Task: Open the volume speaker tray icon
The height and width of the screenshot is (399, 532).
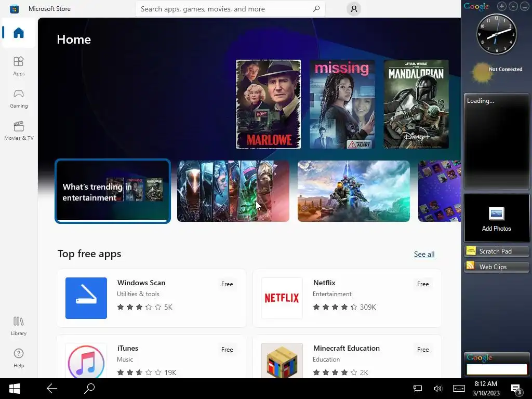Action: 438,389
